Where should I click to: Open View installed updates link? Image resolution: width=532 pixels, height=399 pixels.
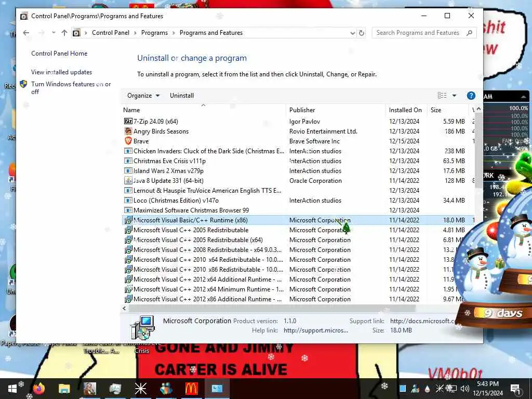(61, 72)
